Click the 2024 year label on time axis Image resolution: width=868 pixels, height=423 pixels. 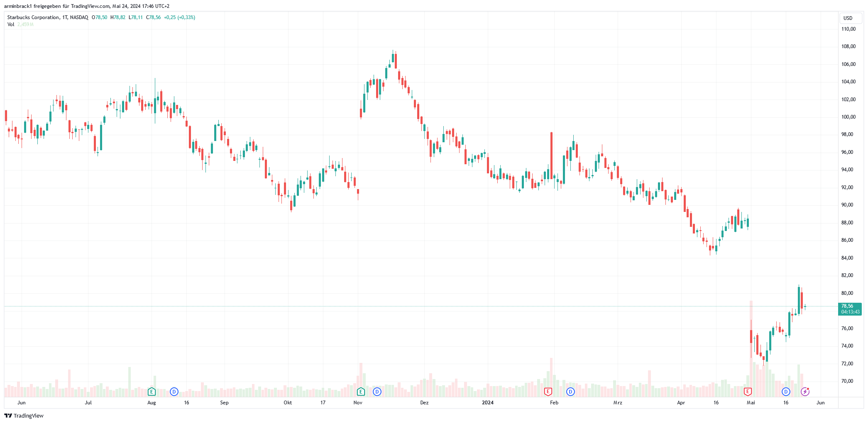pos(488,403)
